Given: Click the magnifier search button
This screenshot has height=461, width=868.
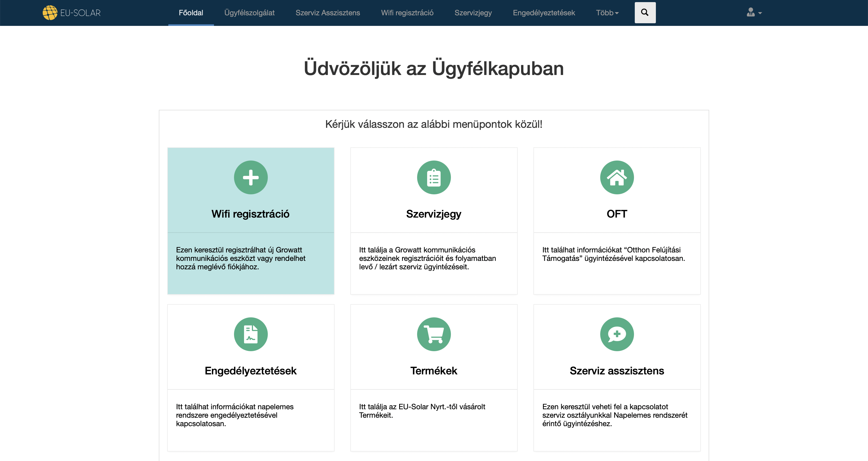Looking at the screenshot, I should pos(645,13).
